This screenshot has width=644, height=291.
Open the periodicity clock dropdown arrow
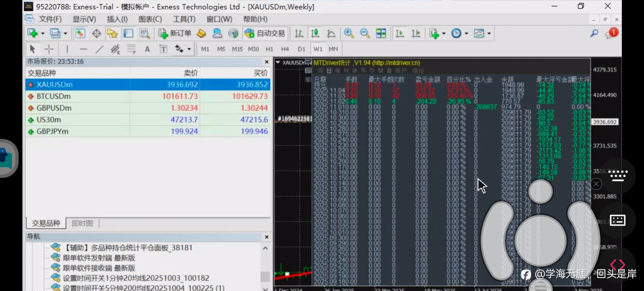(466, 34)
